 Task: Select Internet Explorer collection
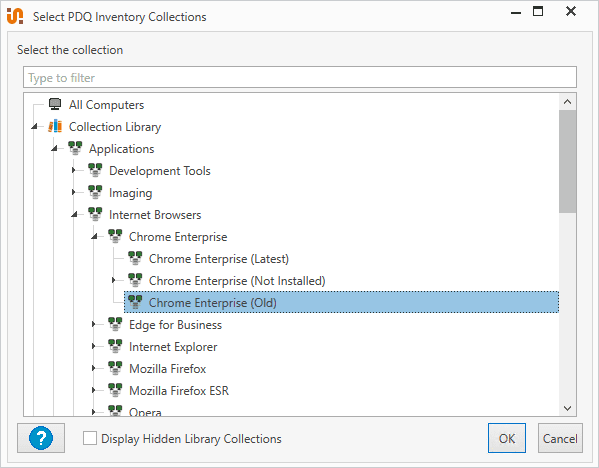(x=173, y=347)
